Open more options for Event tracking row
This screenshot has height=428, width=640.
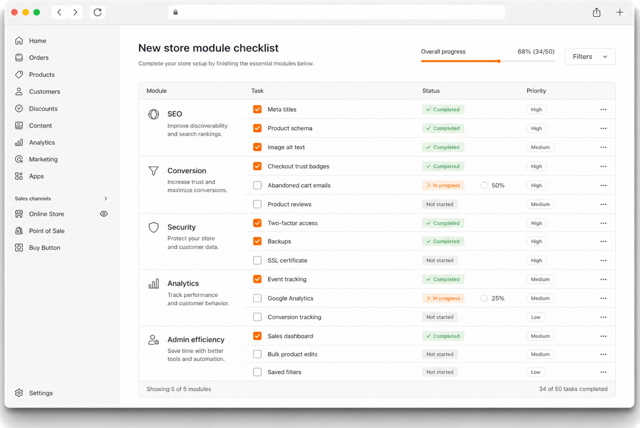tap(603, 279)
